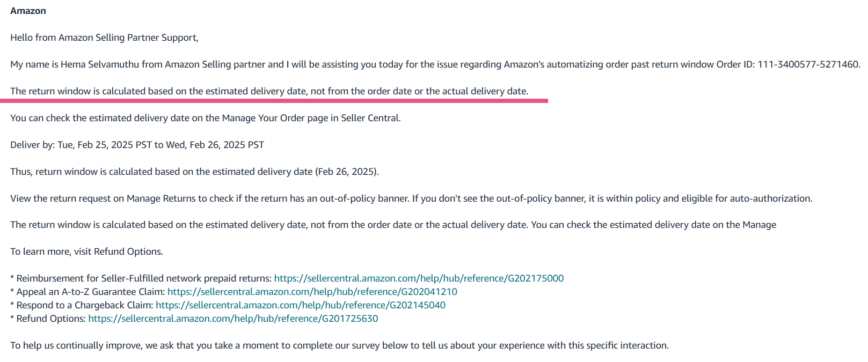Click the '(Feb 26, 2025)' estimated delivery text

(347, 172)
